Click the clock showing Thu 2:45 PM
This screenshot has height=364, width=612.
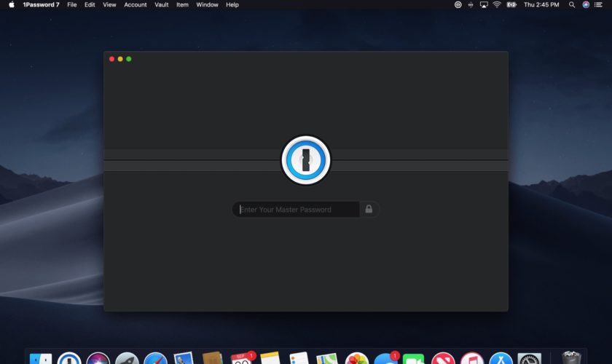pos(541,4)
